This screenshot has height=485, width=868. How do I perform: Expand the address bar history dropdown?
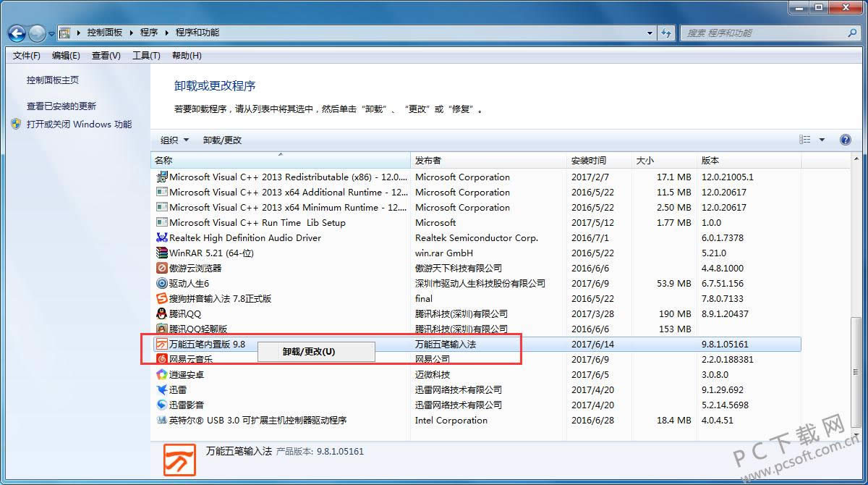click(650, 33)
